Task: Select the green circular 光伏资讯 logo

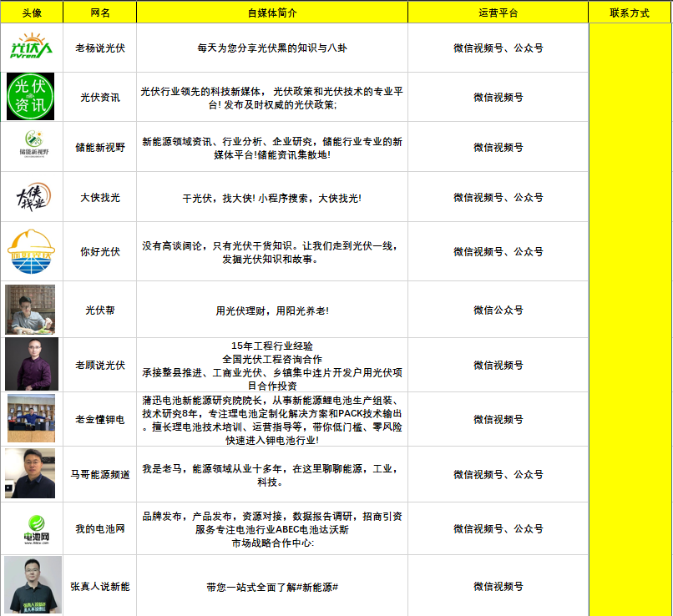Action: 31,97
